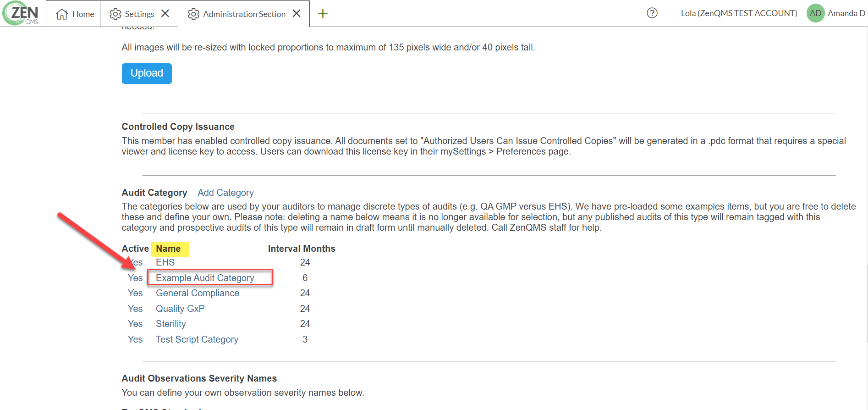Click Audit Observations Severity Names heading
868x410 pixels.
pyautogui.click(x=199, y=378)
